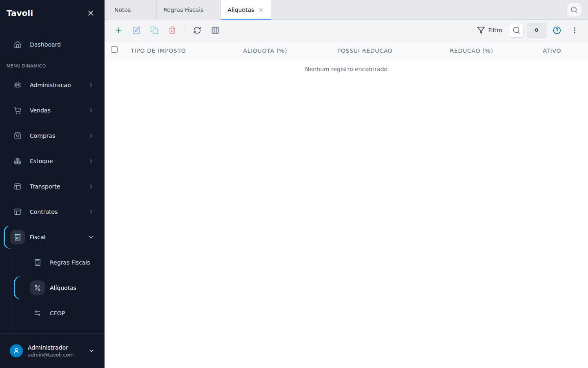Image resolution: width=588 pixels, height=368 pixels.
Task: Click the MENU DINAMICO section label
Action: (26, 66)
